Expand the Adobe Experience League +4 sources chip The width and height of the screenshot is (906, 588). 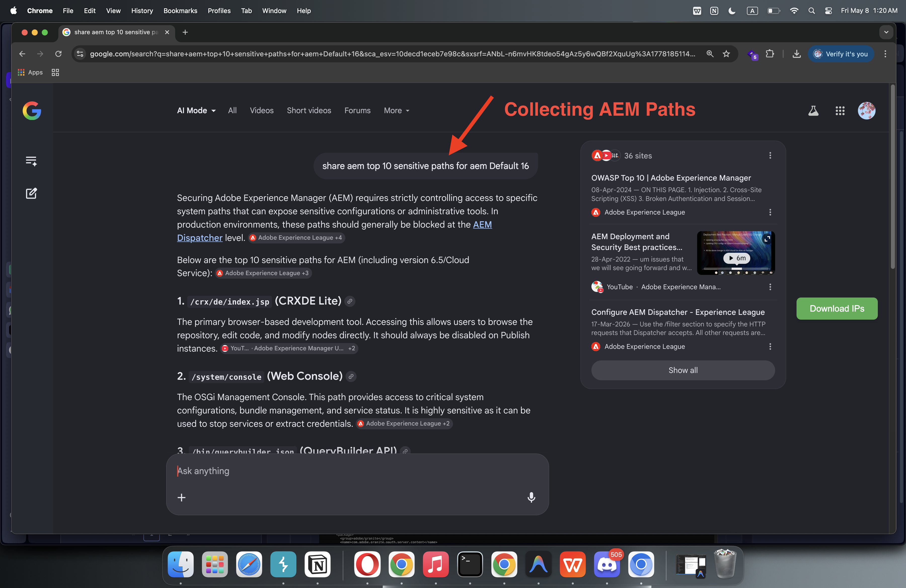[296, 238]
